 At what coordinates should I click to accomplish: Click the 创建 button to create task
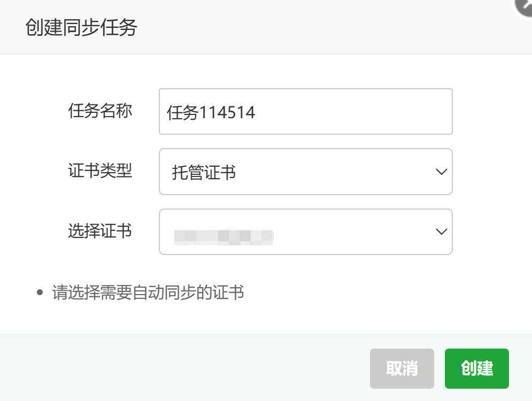(x=476, y=368)
